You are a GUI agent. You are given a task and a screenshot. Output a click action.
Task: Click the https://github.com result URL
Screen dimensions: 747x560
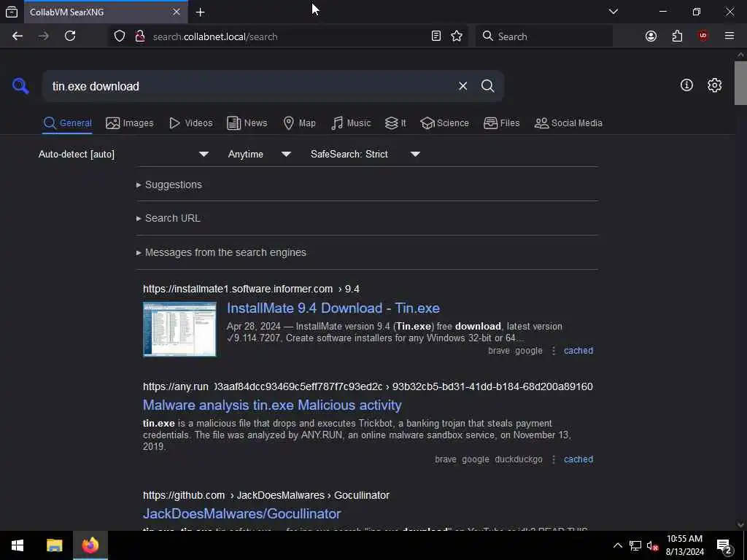[x=184, y=495]
